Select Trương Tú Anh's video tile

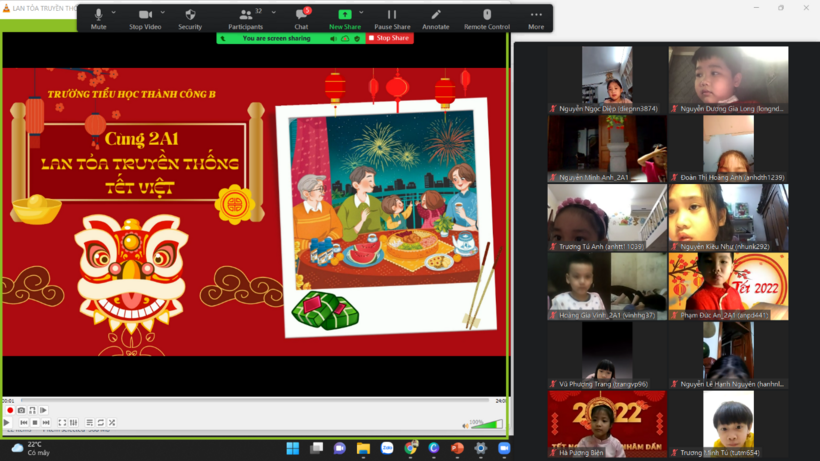click(607, 217)
